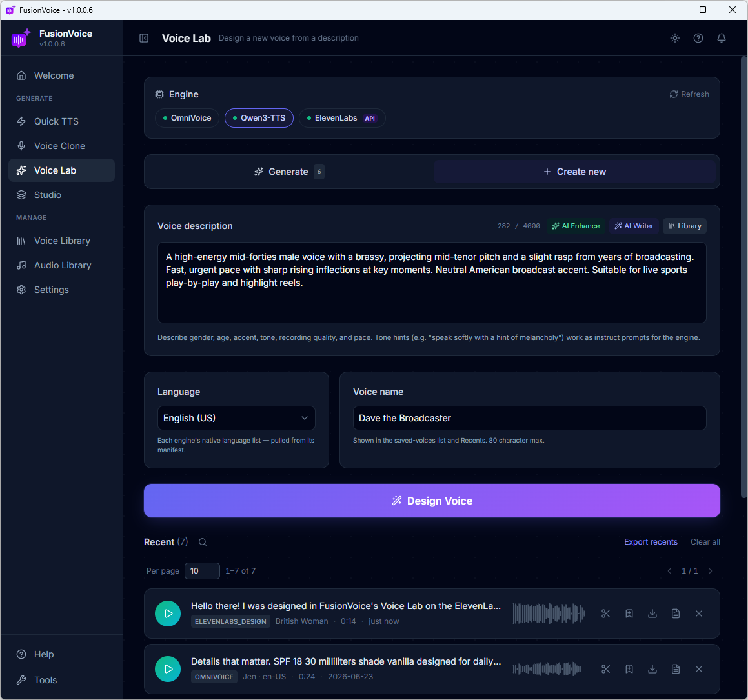This screenshot has height=700, width=748.
Task: Go to previous page of recents
Action: (669, 571)
